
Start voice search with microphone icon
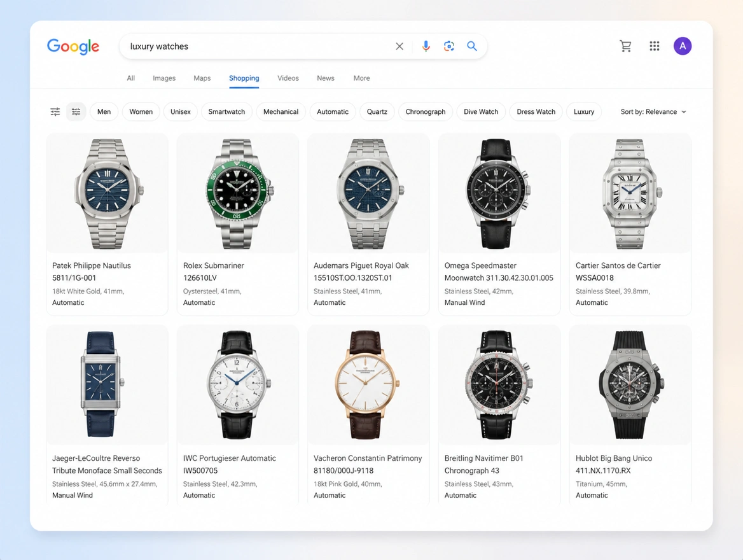pos(426,46)
